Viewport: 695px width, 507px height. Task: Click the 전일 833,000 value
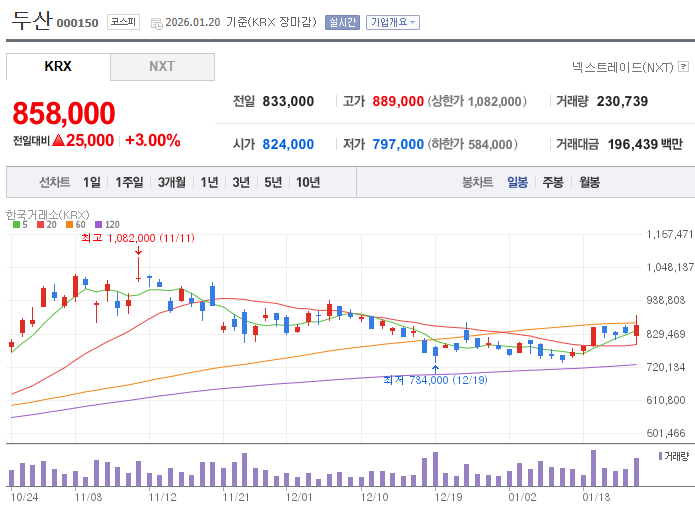(288, 101)
